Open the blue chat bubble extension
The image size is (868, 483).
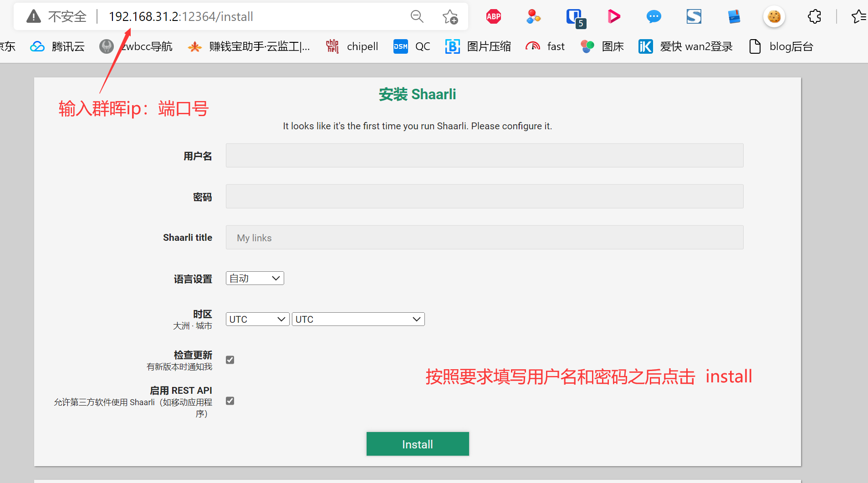click(654, 17)
